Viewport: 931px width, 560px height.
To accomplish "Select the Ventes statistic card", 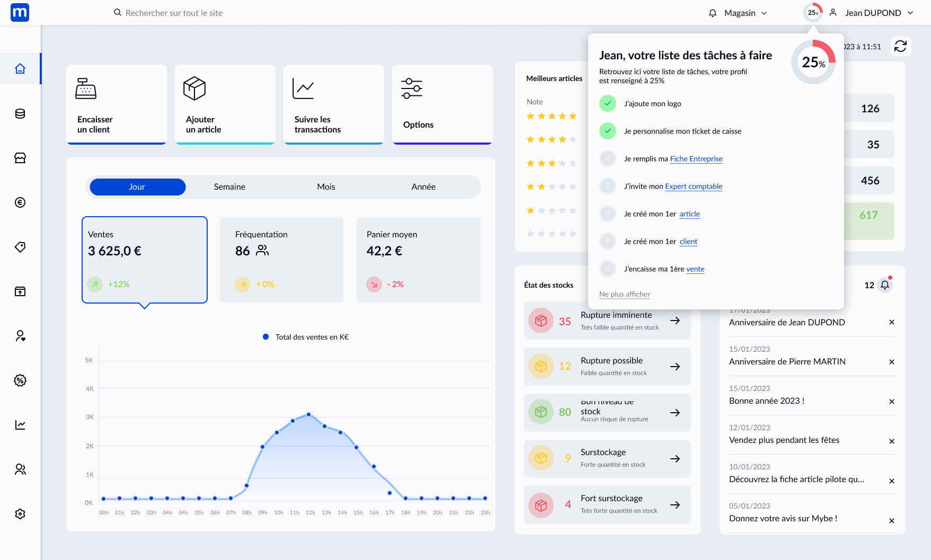I will pyautogui.click(x=144, y=260).
